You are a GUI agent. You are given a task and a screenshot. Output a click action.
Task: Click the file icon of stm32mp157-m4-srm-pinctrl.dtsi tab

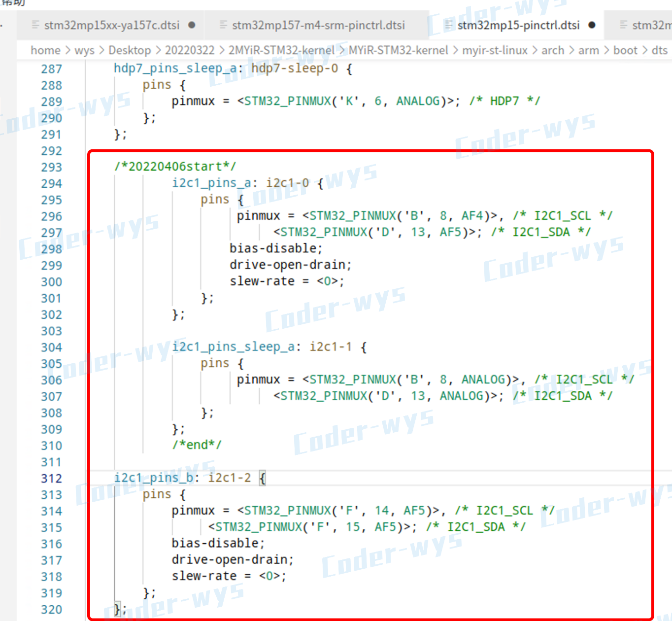point(223,25)
